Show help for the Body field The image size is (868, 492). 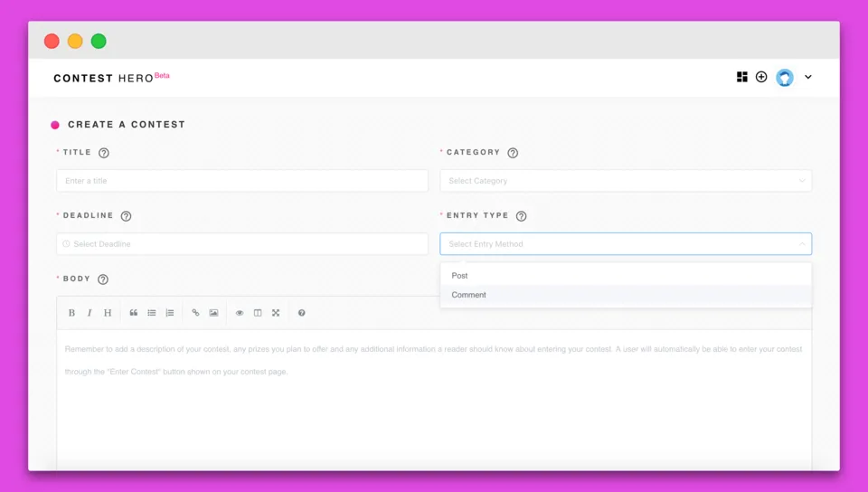coord(103,279)
